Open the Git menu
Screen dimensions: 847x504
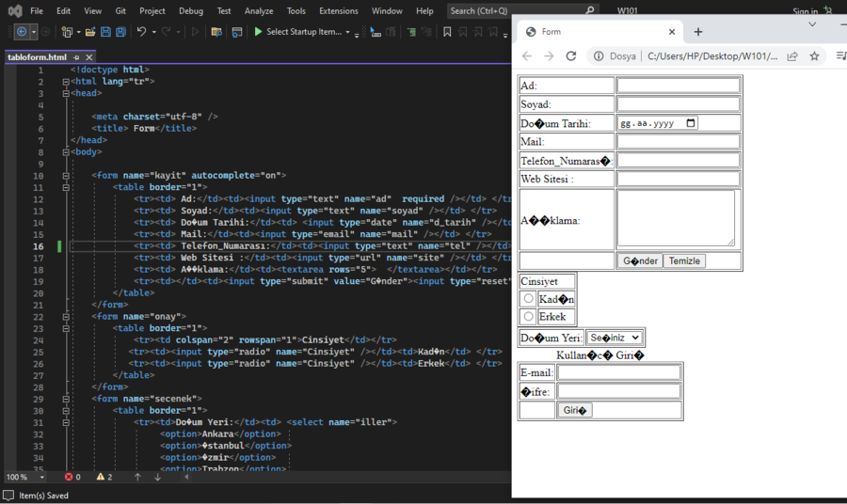[120, 10]
